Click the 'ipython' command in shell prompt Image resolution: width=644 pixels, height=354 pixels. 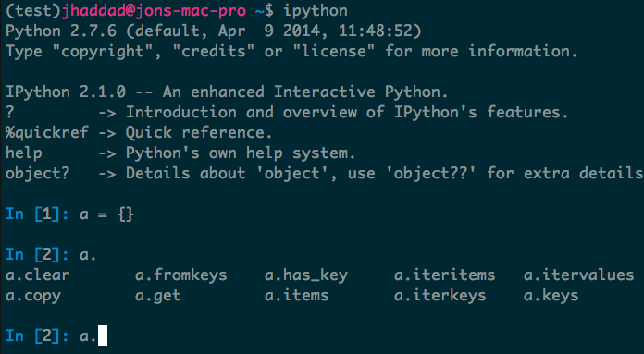pyautogui.click(x=316, y=11)
